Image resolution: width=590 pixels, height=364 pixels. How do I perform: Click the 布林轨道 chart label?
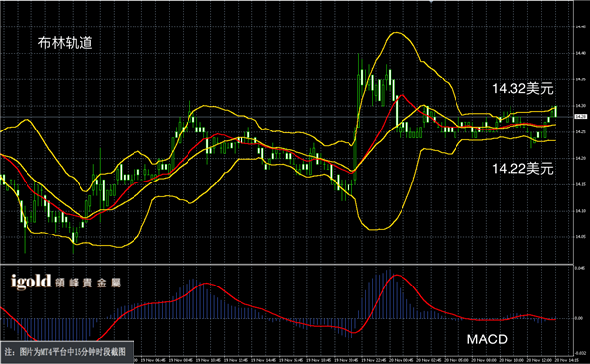(65, 43)
